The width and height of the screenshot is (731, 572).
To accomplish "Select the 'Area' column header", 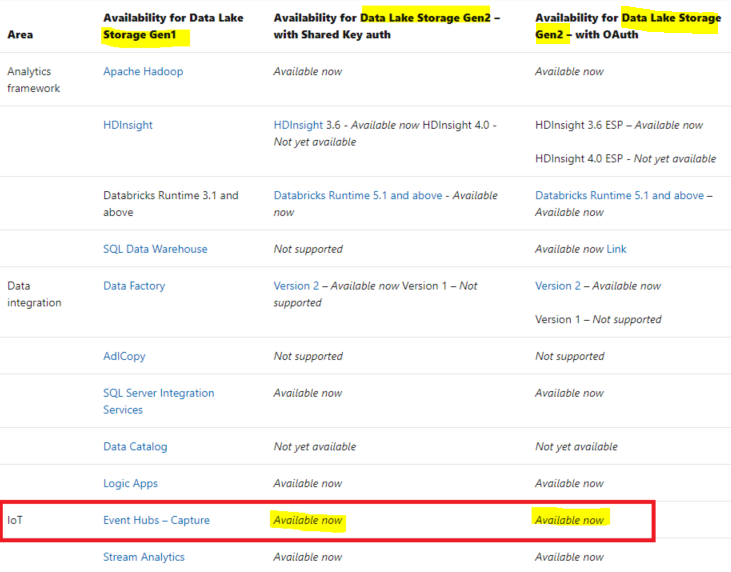I will pyautogui.click(x=20, y=34).
